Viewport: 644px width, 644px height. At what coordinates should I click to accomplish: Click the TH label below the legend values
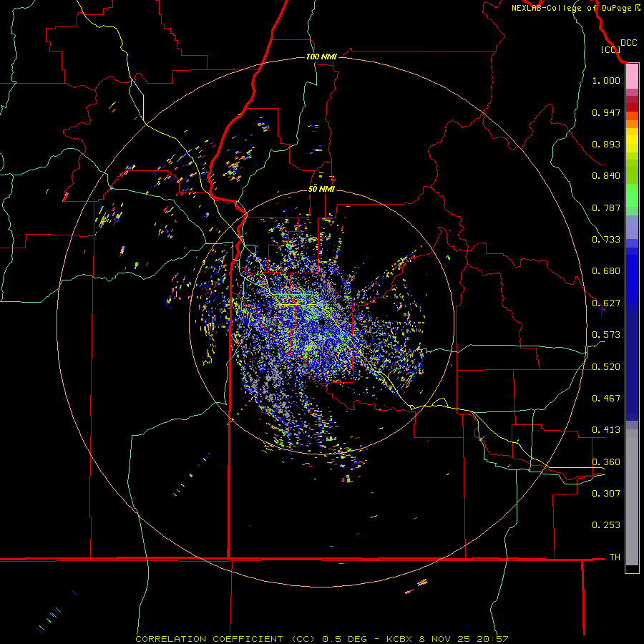(615, 557)
